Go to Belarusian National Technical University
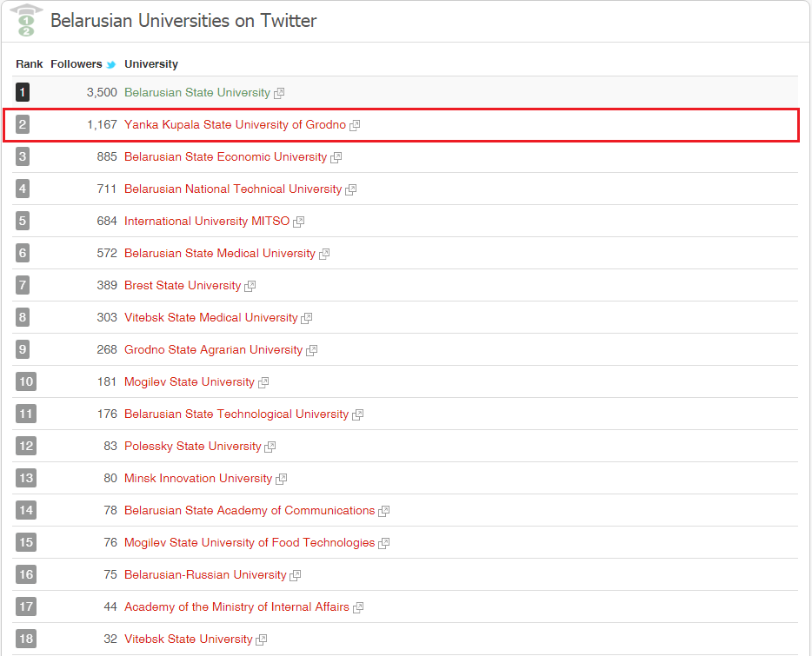 click(x=233, y=189)
